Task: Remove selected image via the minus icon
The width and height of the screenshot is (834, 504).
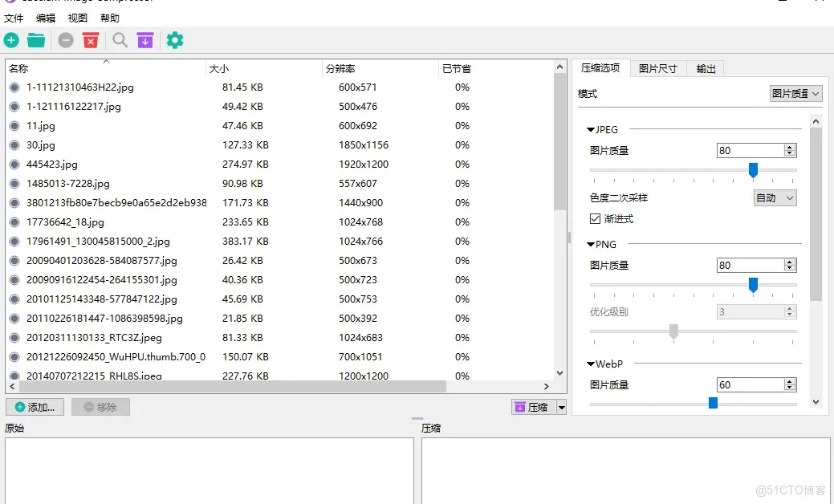Action: coord(65,39)
